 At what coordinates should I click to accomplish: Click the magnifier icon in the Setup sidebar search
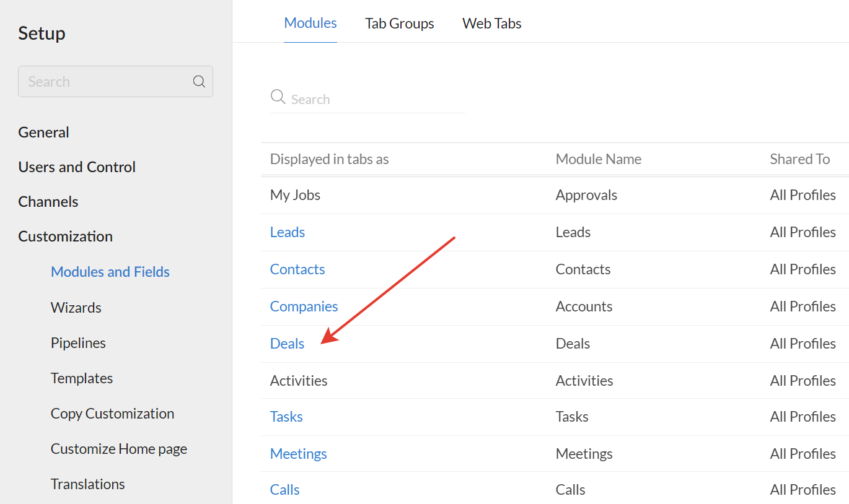[198, 81]
